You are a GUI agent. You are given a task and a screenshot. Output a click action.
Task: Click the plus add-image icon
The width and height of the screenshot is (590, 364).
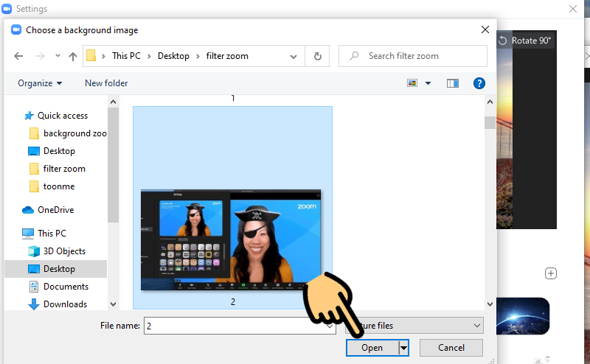550,273
